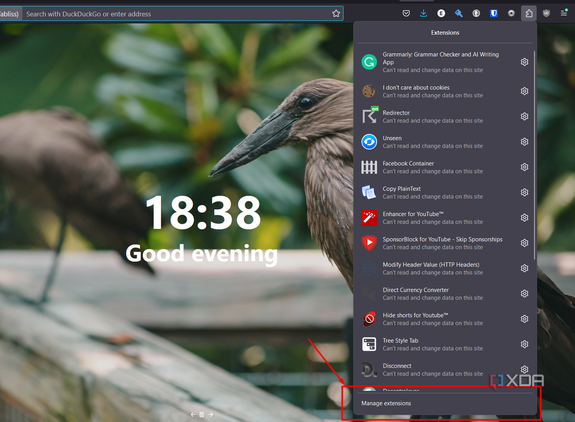Screen dimensions: 575x422
Task: Click the blue key extension icon
Action: point(459,14)
